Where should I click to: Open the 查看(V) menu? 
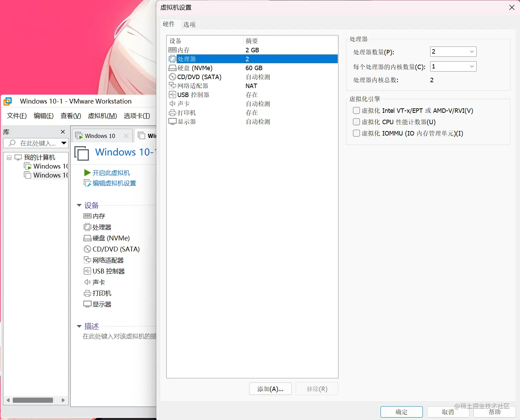coord(71,116)
